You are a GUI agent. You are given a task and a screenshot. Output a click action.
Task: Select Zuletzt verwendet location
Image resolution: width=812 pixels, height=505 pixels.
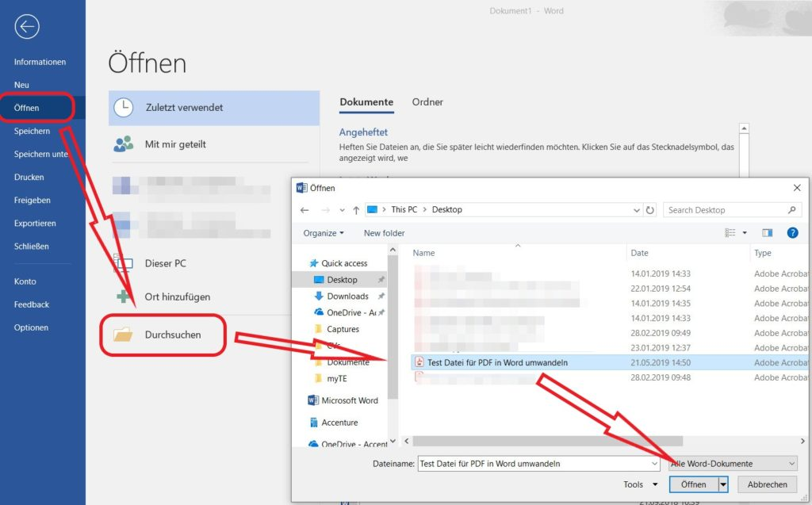(214, 108)
